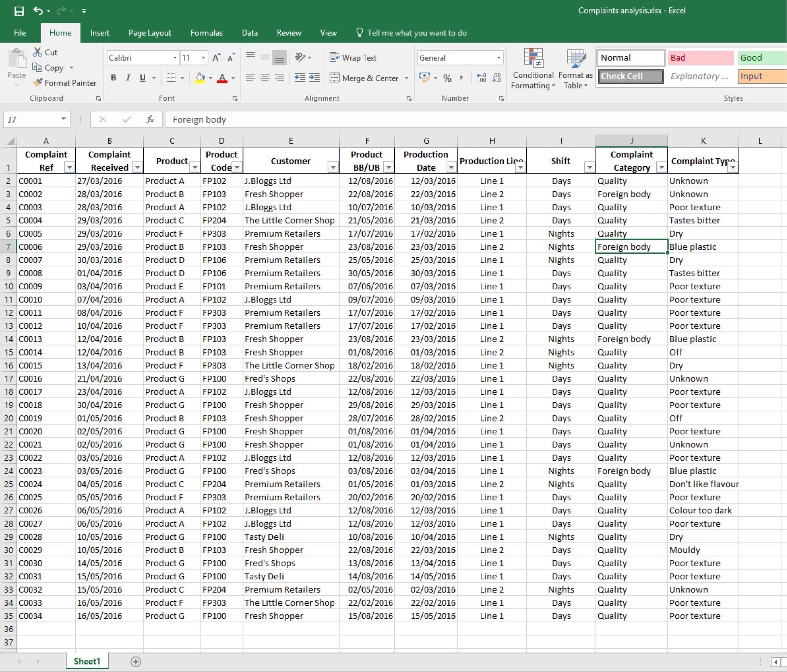The height and width of the screenshot is (672, 787).
Task: Switch to the View tab
Action: click(328, 33)
